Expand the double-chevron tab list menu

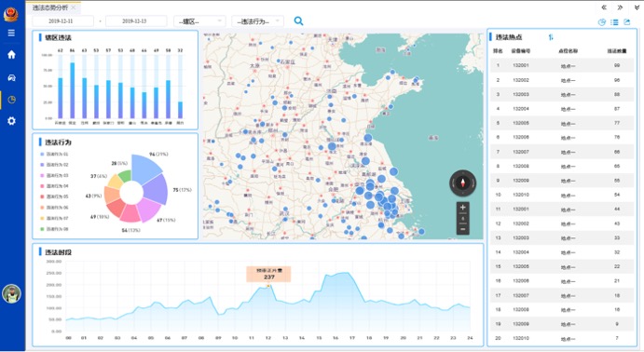637,7
